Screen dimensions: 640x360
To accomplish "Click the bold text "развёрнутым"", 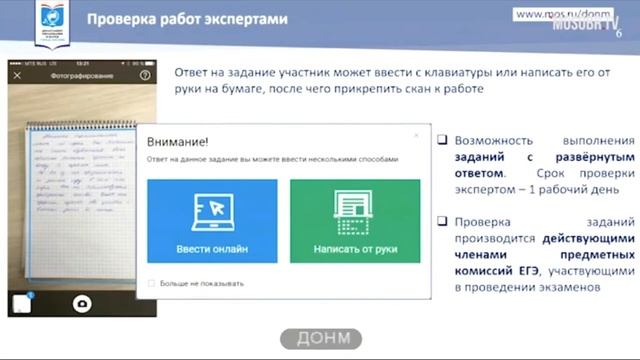I will pos(595,157).
